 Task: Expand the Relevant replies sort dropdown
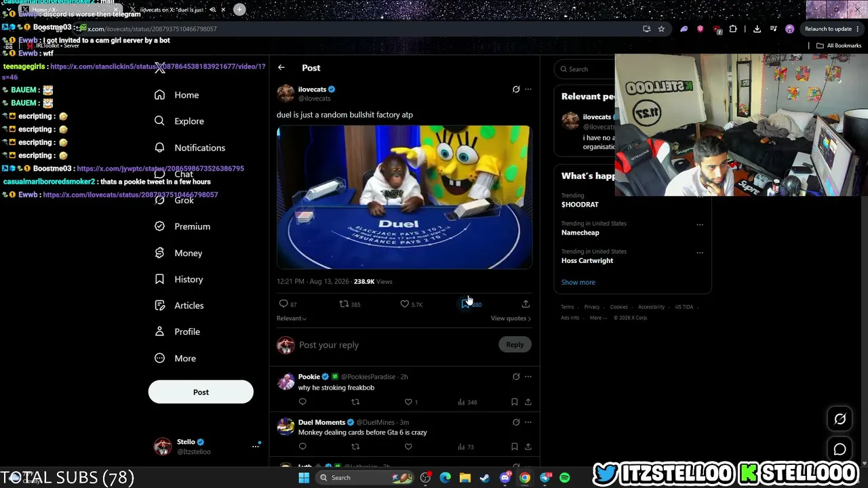292,318
